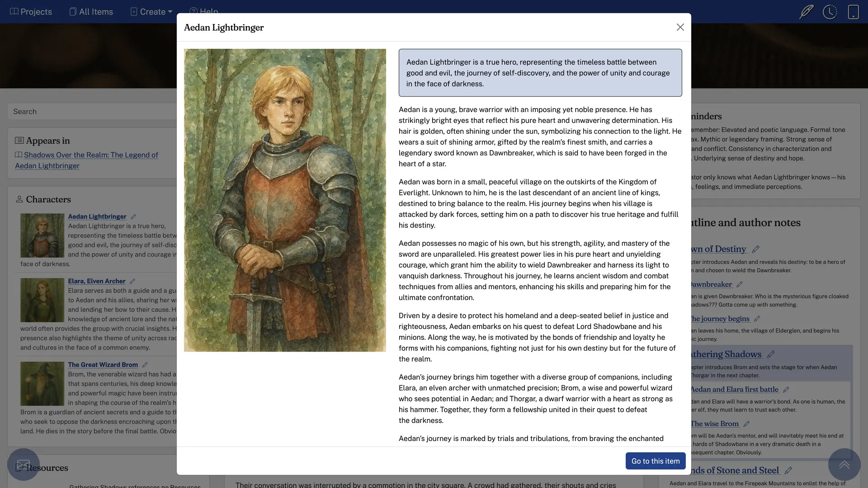Click Aedan Lightbringer thumbnail in Characters list
Image resolution: width=868 pixels, height=488 pixels.
pos(42,235)
